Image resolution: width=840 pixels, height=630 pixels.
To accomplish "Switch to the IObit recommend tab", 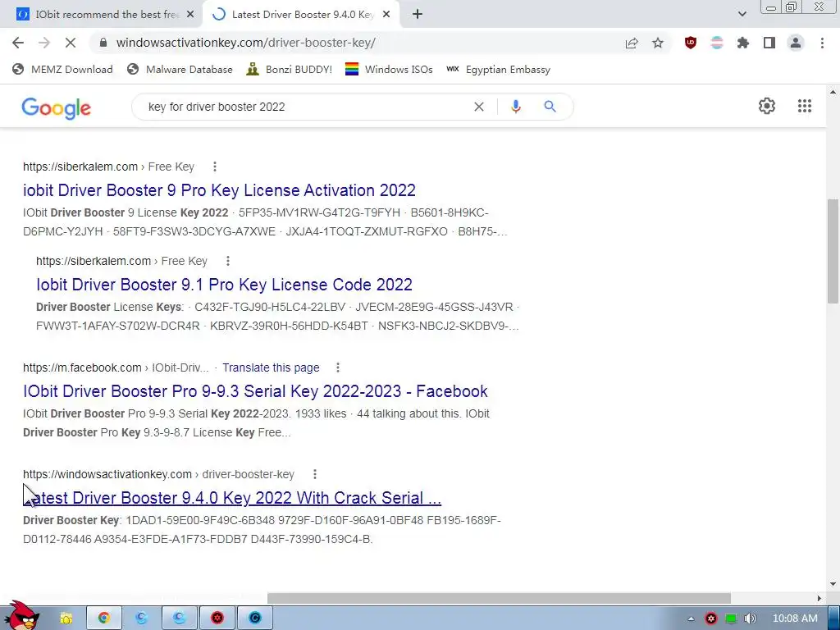I will coord(106,15).
